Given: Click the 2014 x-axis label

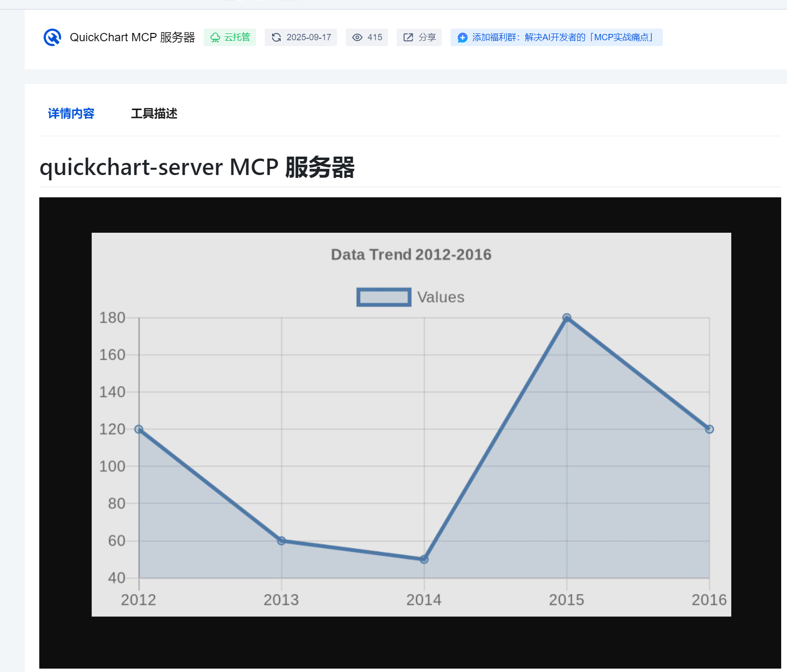Looking at the screenshot, I should 424,600.
